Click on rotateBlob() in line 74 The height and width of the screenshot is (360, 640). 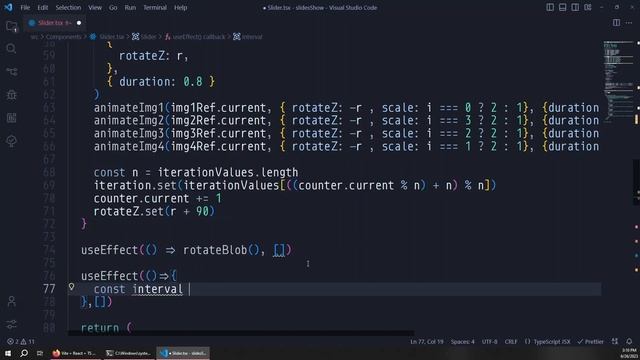point(221,250)
